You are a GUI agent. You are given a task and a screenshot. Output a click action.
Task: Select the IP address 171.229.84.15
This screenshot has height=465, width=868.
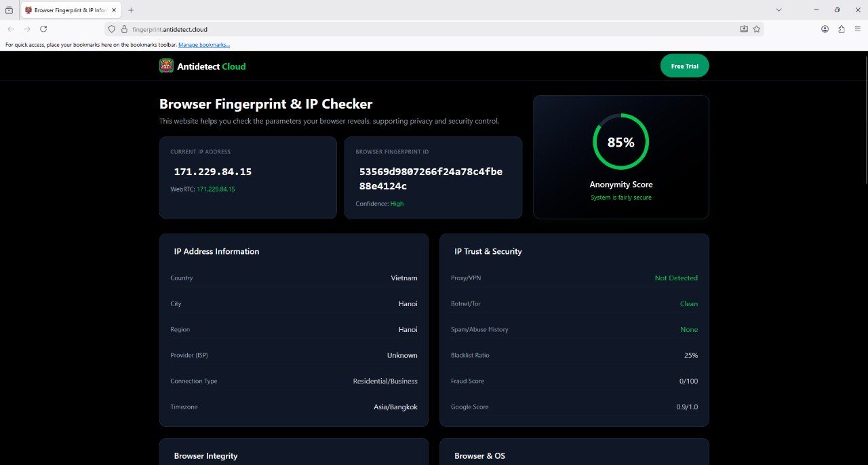click(x=213, y=172)
